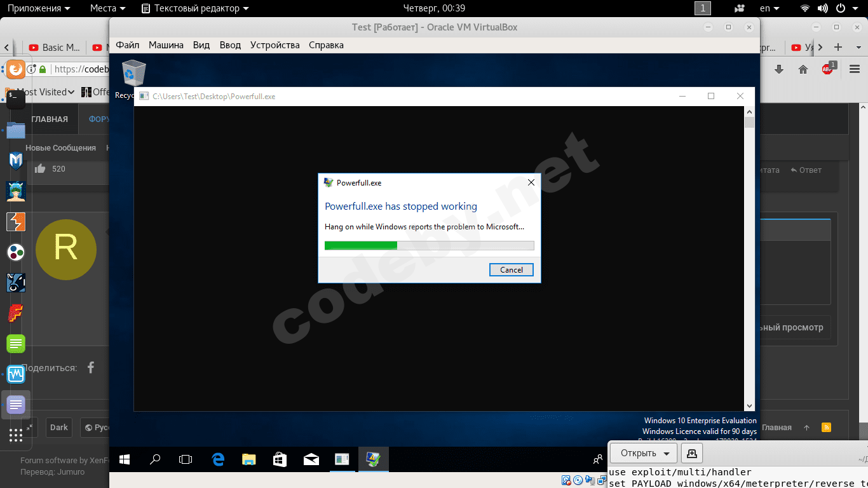Open the Show Applications grid in dock
Screen dimensions: 868x488
pyautogui.click(x=16, y=435)
